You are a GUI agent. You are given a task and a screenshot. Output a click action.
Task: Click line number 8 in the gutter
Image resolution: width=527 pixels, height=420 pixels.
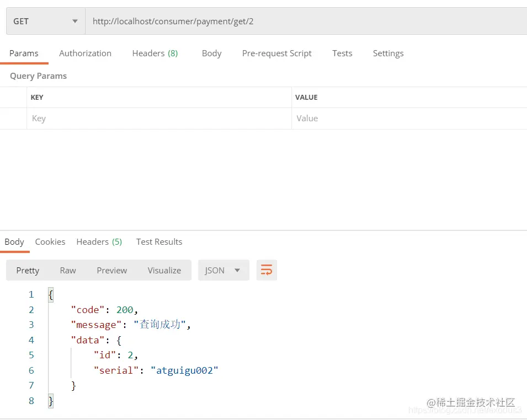pyautogui.click(x=31, y=401)
